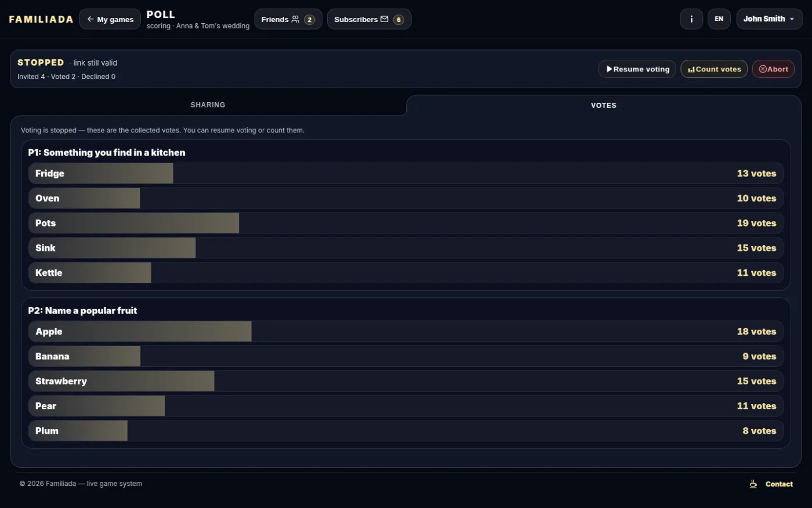812x508 pixels.
Task: Click the "18 votes" count
Action: [756, 332]
